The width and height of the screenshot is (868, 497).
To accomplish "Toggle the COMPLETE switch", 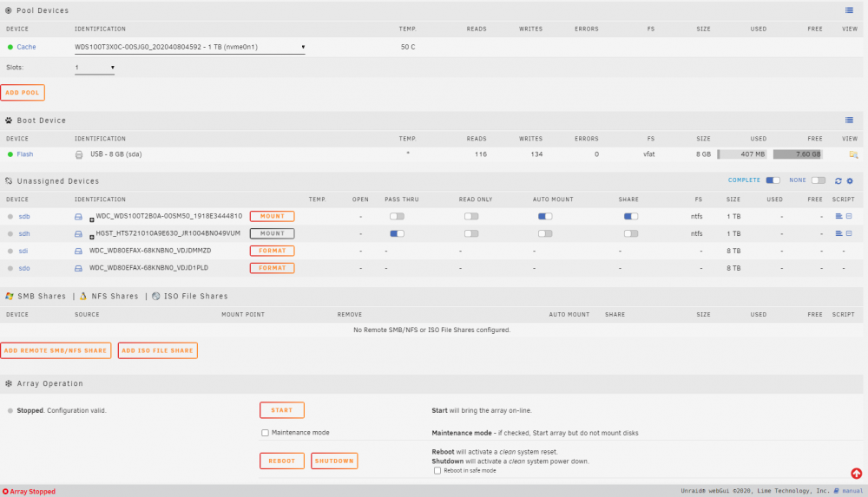I will point(773,180).
